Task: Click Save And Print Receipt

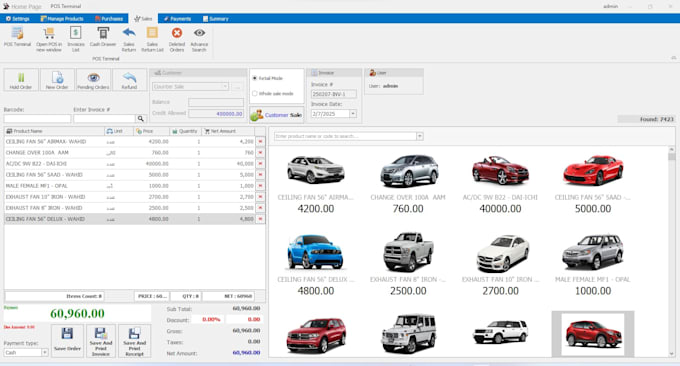Action: (134, 340)
